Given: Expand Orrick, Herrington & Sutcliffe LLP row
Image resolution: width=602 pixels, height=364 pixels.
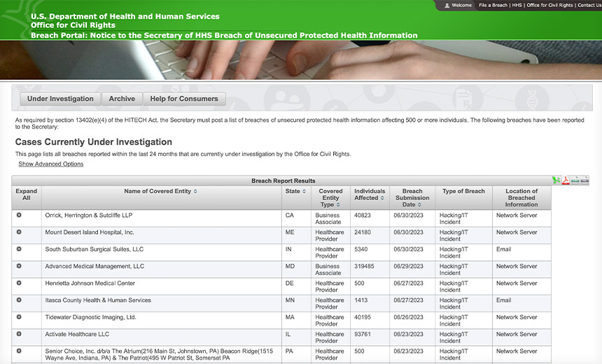Looking at the screenshot, I should point(19,215).
